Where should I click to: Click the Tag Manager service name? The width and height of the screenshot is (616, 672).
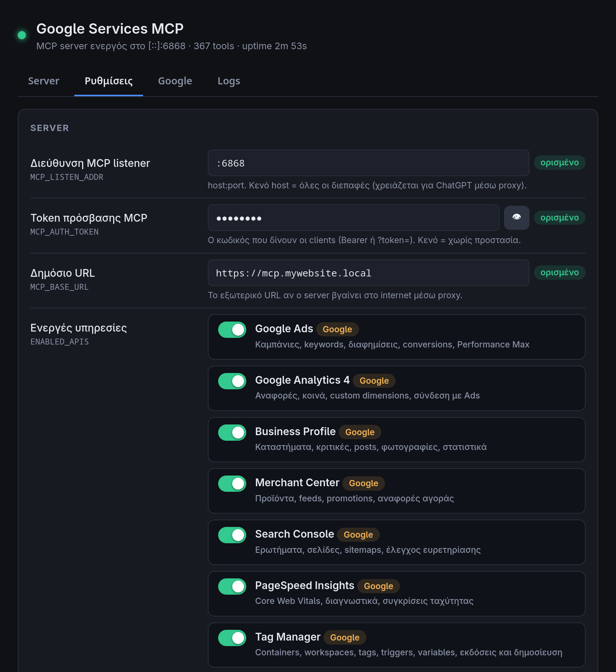tap(288, 637)
